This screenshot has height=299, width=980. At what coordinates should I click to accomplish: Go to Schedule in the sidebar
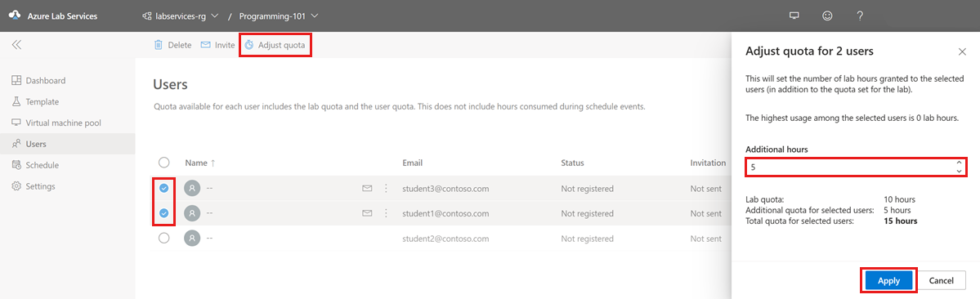pos(42,165)
